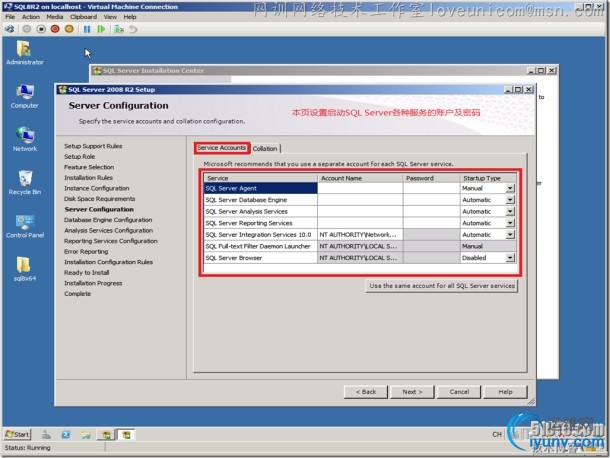Click the Ctrl+Alt+Delete toolbar icon
610x458 pixels.
pos(10,29)
